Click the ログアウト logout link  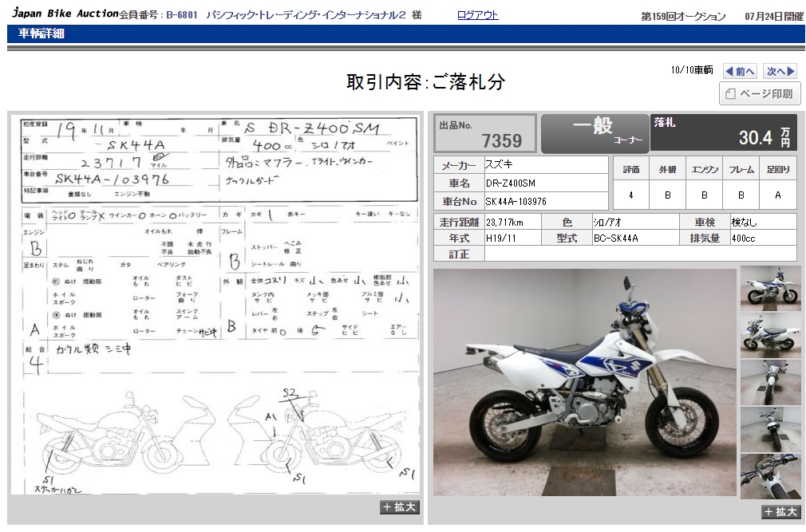tap(477, 15)
